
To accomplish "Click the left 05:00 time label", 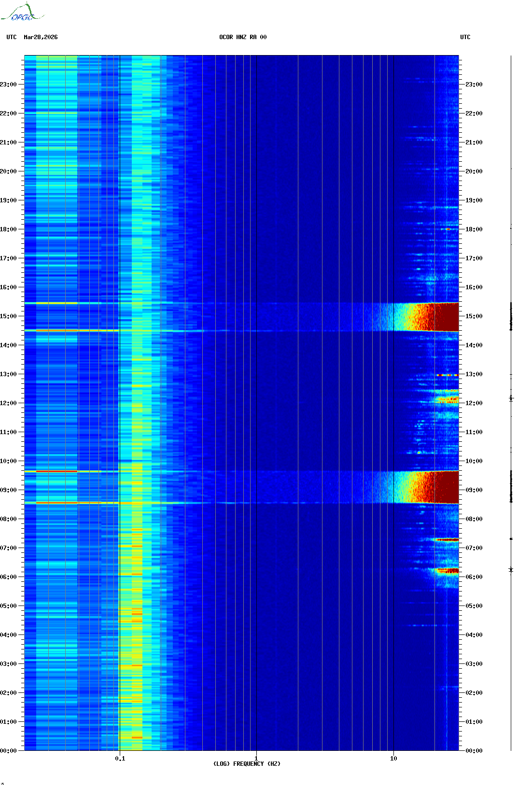I will point(8,606).
